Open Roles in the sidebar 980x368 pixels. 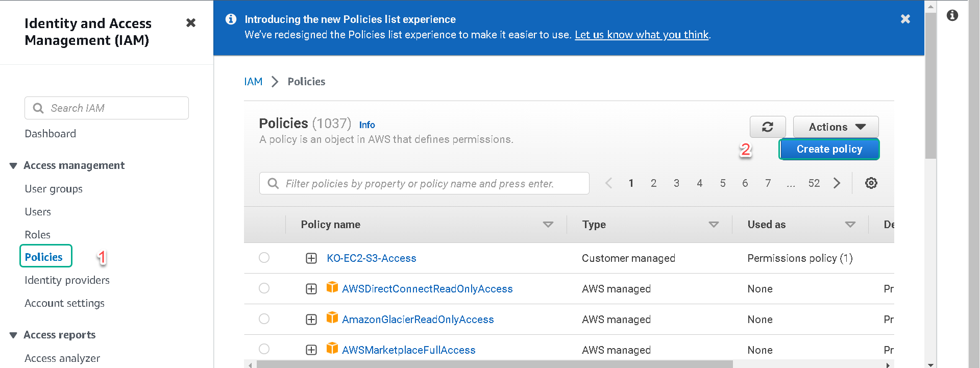point(38,235)
